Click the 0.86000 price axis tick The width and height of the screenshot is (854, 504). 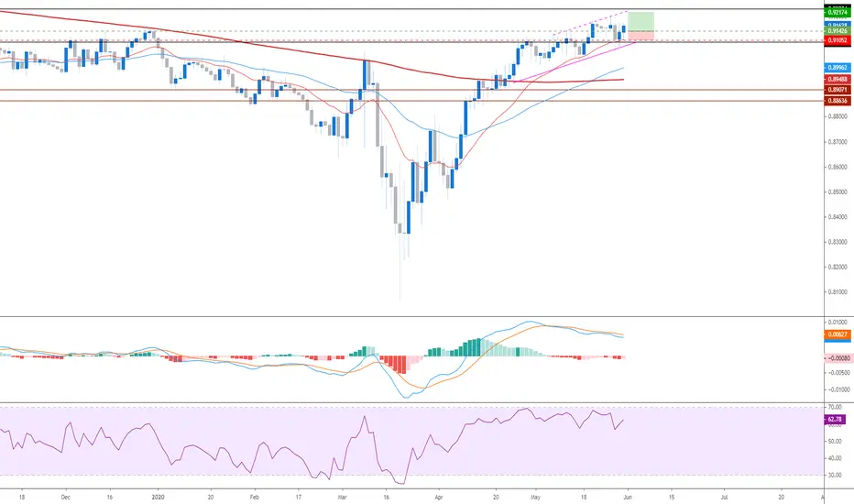[x=838, y=167]
